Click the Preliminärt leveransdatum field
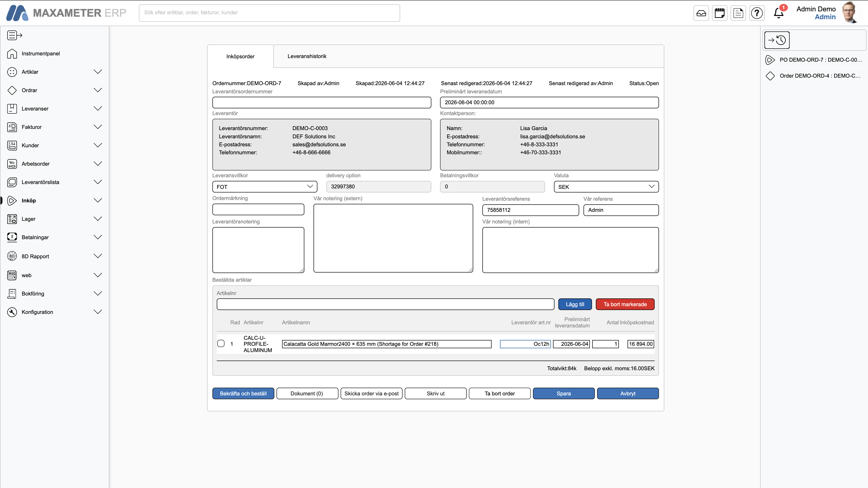Image resolution: width=868 pixels, height=488 pixels. pos(549,102)
